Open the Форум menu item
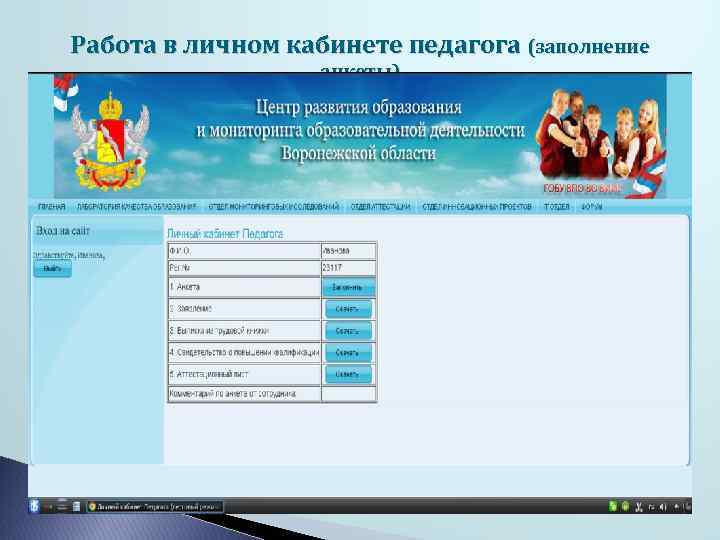This screenshot has height=540, width=720. click(591, 207)
